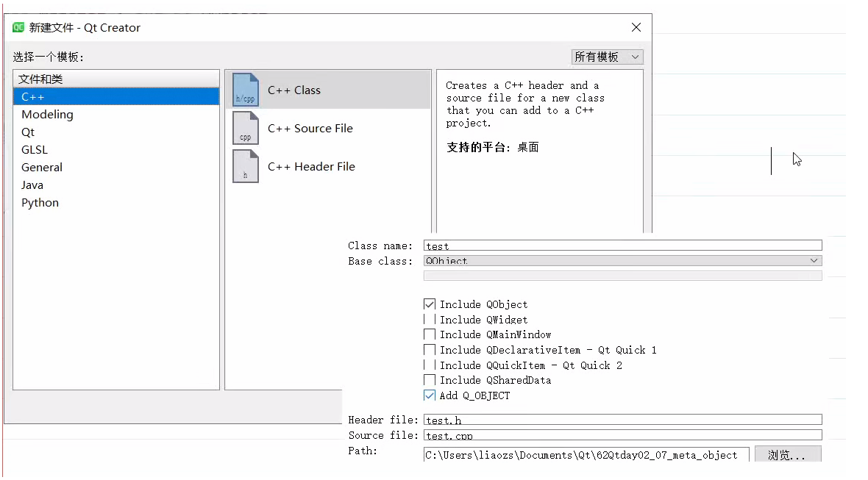The image size is (868, 480).
Task: Click the Path input field
Action: pyautogui.click(x=586, y=454)
